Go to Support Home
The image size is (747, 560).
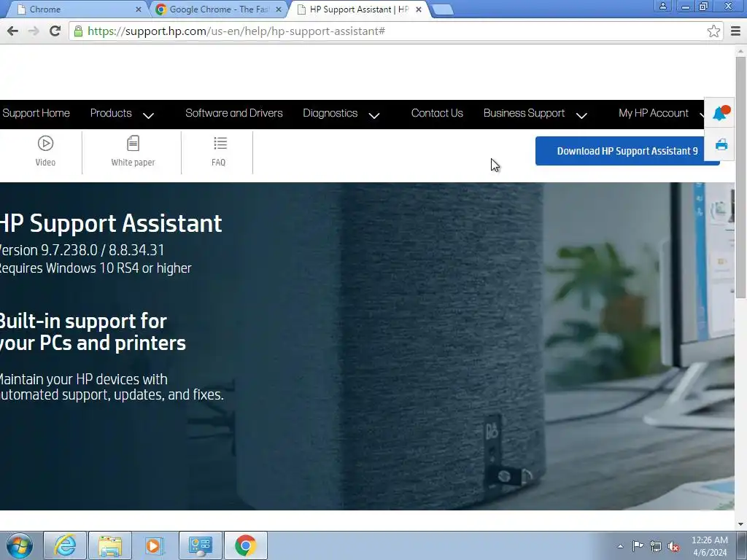pos(36,113)
